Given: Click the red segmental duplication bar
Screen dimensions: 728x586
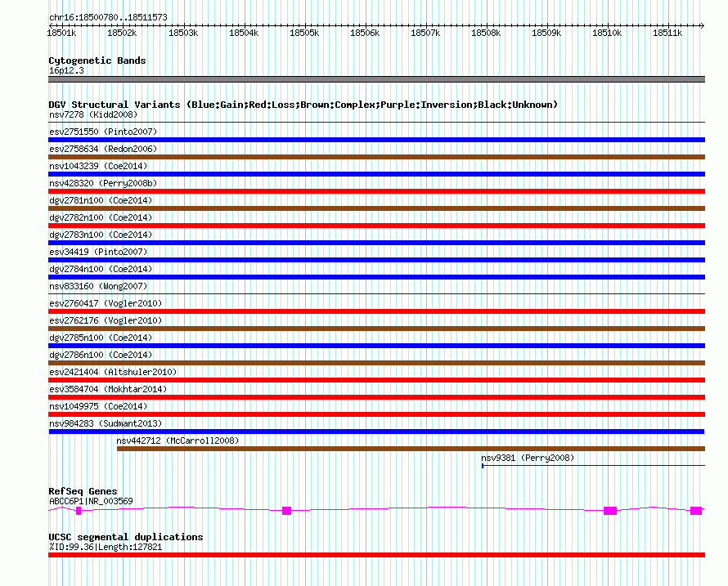Looking at the screenshot, I should click(376, 555).
